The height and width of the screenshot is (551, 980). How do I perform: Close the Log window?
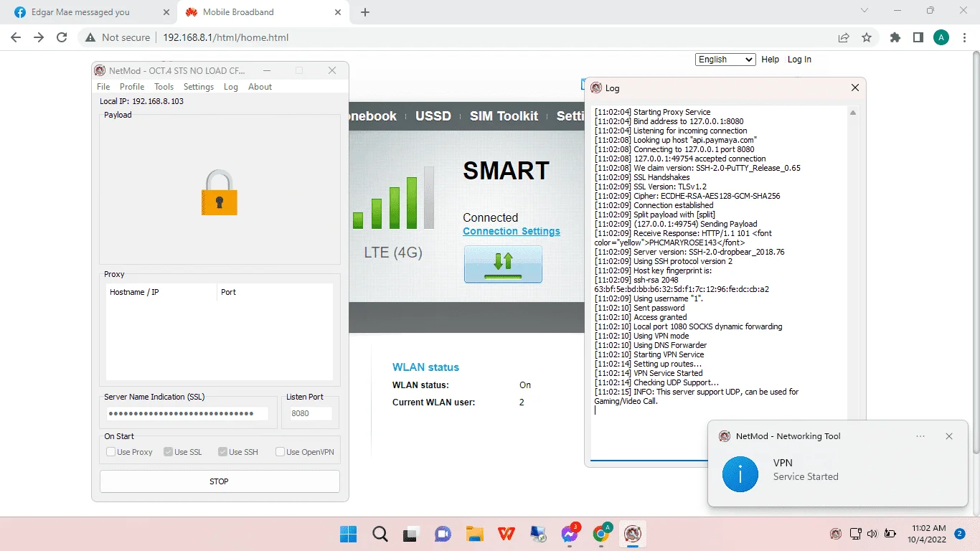(854, 88)
